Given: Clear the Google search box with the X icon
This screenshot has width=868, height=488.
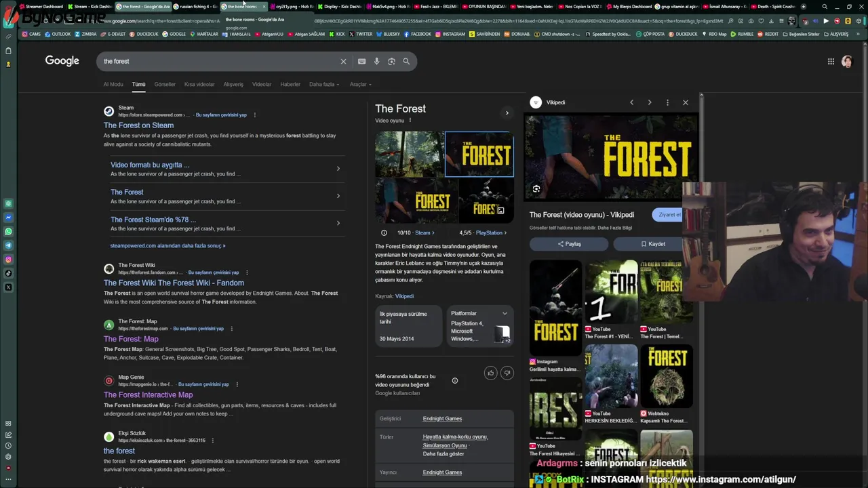Looking at the screenshot, I should click(x=343, y=62).
